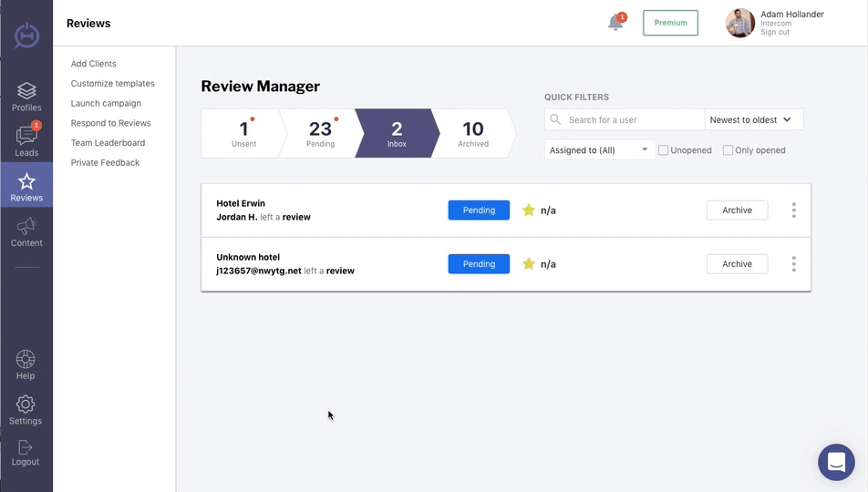Open Respond to Reviews menu item

pyautogui.click(x=110, y=123)
